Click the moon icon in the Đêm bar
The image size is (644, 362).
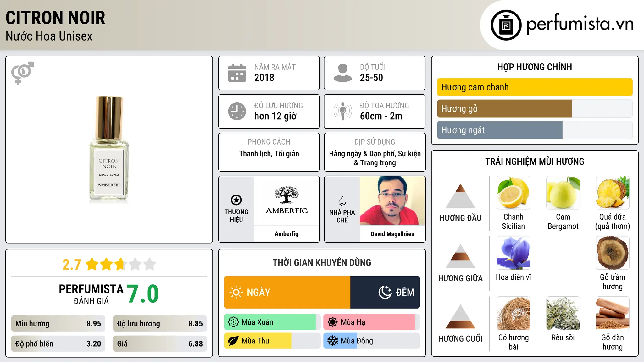point(385,292)
